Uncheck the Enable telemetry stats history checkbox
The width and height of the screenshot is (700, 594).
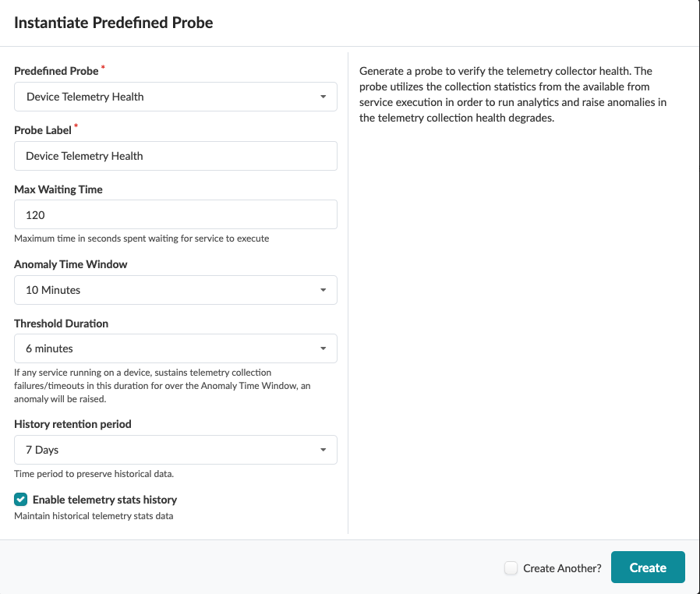(21, 500)
